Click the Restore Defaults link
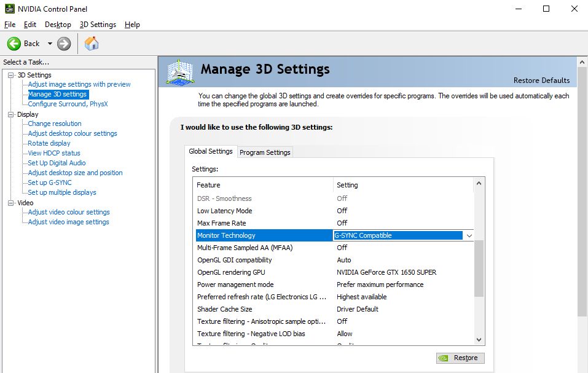The height and width of the screenshot is (373, 588). tap(541, 80)
